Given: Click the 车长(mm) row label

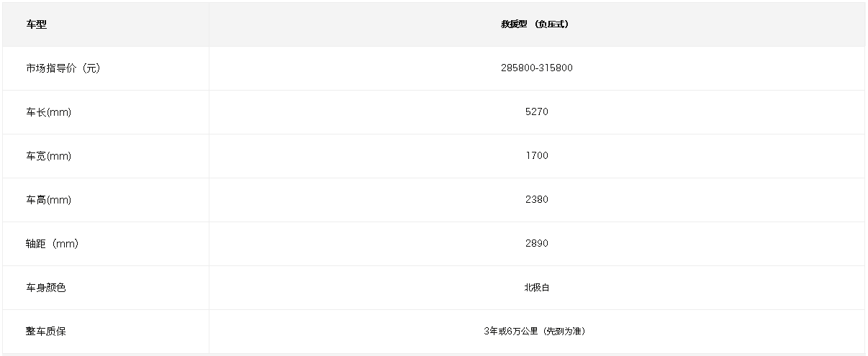Looking at the screenshot, I should pos(49,112).
